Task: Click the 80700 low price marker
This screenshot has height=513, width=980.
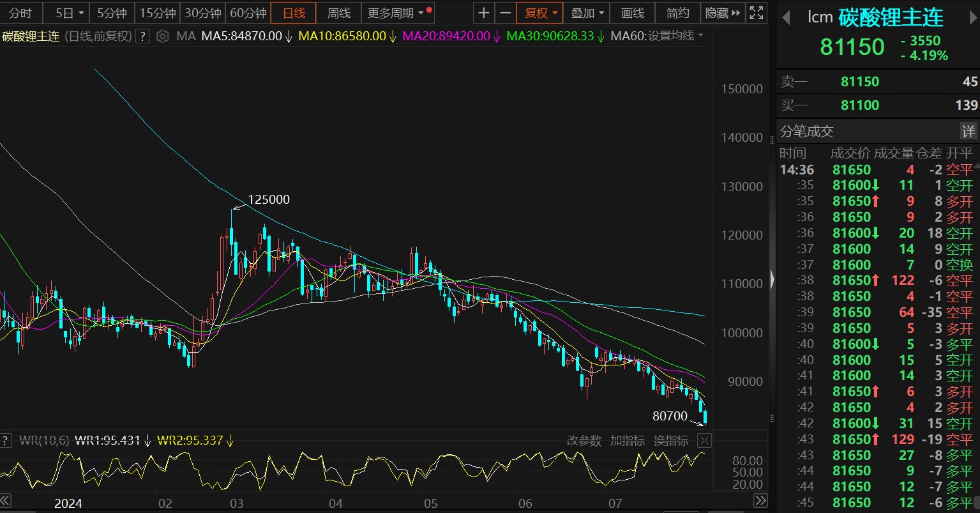Action: (670, 417)
